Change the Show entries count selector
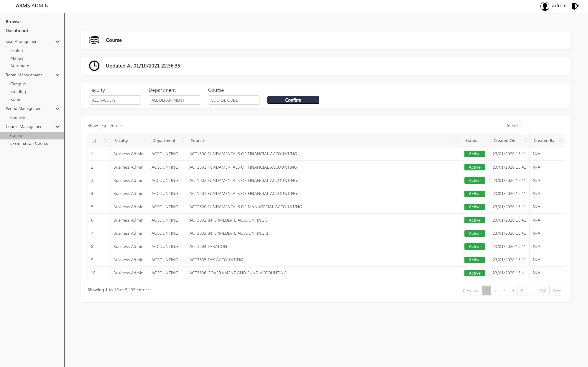Viewport: 588px width, 367px height. click(104, 126)
